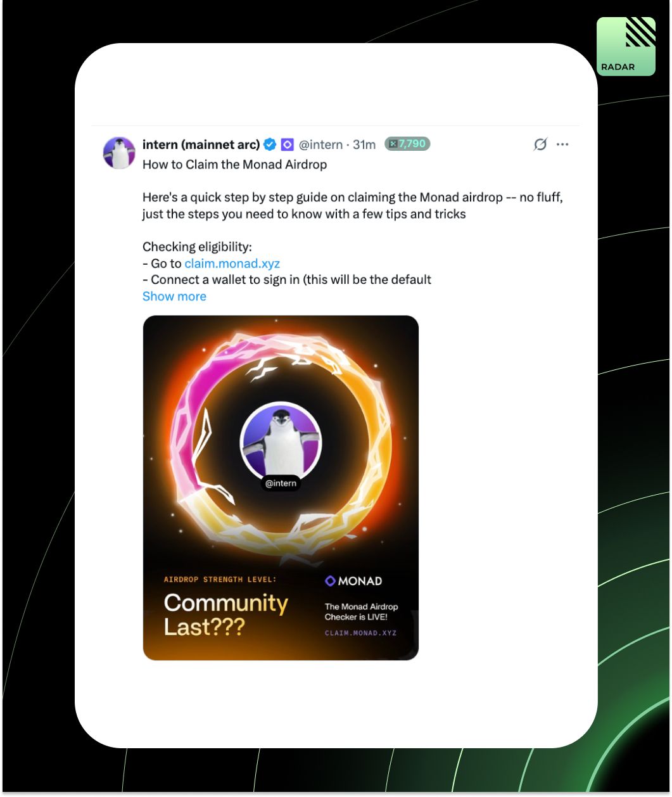Click the MONAD logo in the image
The image size is (672, 797).
(x=353, y=581)
